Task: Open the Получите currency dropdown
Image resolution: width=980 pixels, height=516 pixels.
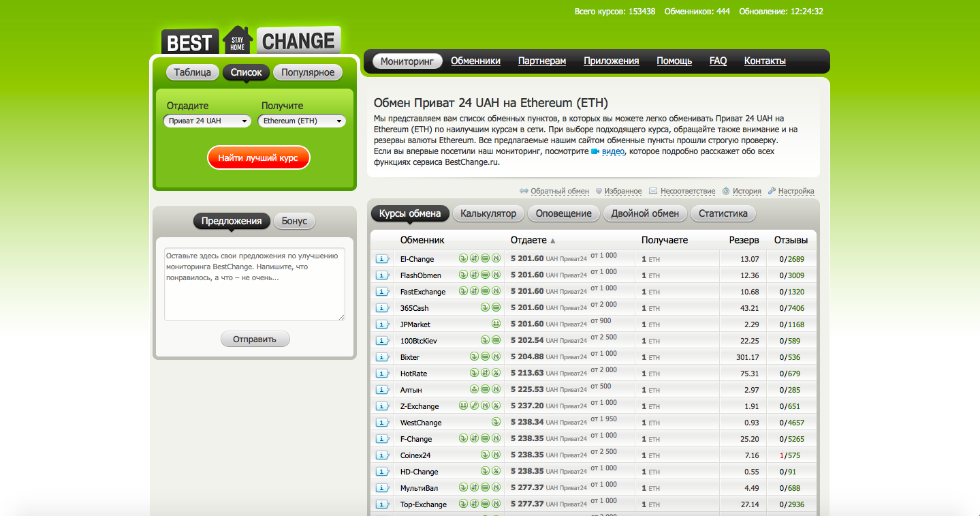Action: click(302, 121)
